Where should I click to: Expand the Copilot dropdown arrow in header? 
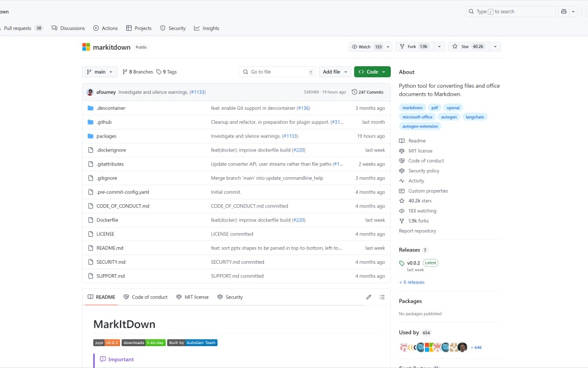[573, 12]
